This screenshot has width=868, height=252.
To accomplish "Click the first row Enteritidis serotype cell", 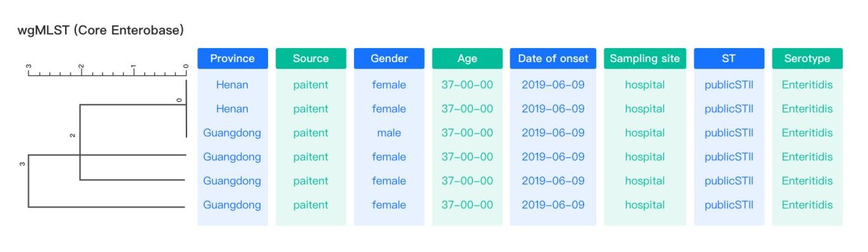I will click(x=807, y=85).
